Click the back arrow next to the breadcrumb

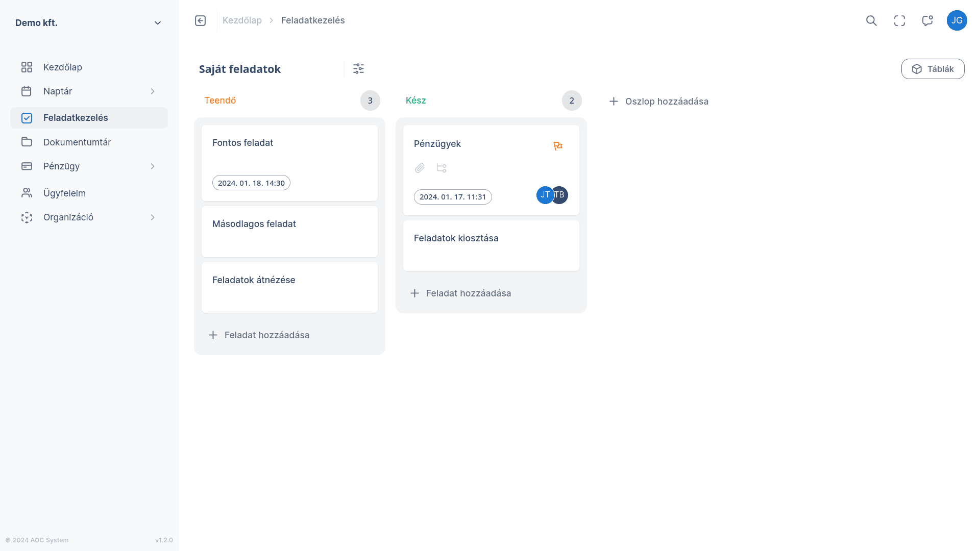point(200,20)
